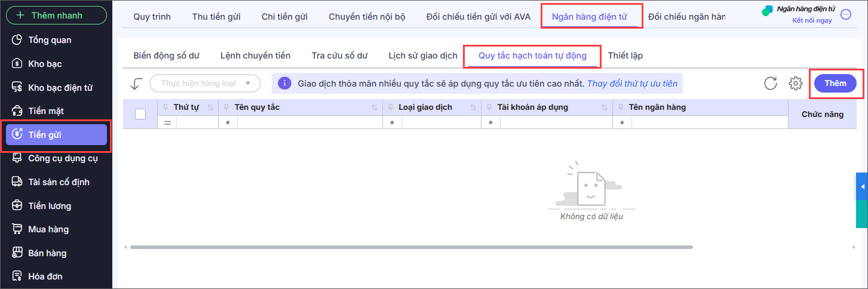The height and width of the screenshot is (289, 868).
Task: Open Mua hàng shopping cart icon
Action: 17,229
